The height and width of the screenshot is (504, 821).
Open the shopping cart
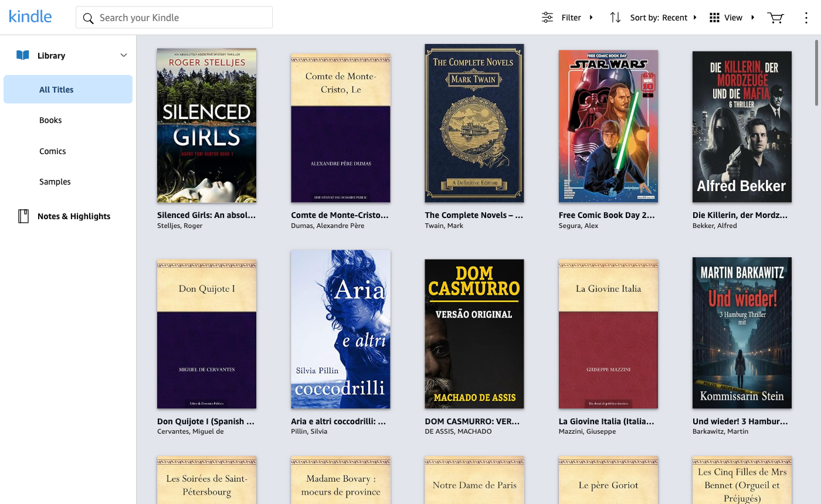[775, 18]
